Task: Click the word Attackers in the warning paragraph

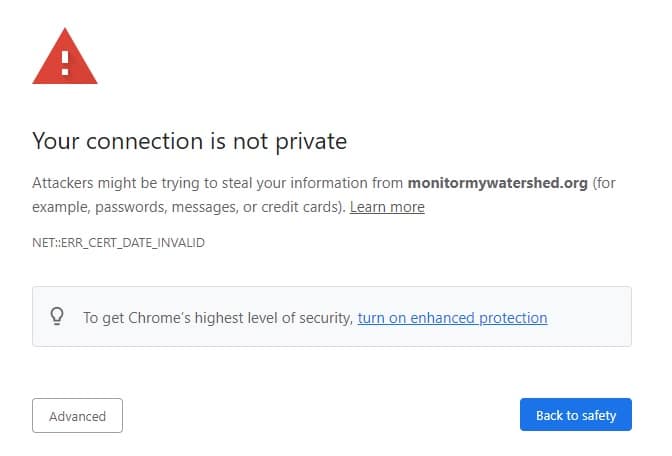Action: 63,184
